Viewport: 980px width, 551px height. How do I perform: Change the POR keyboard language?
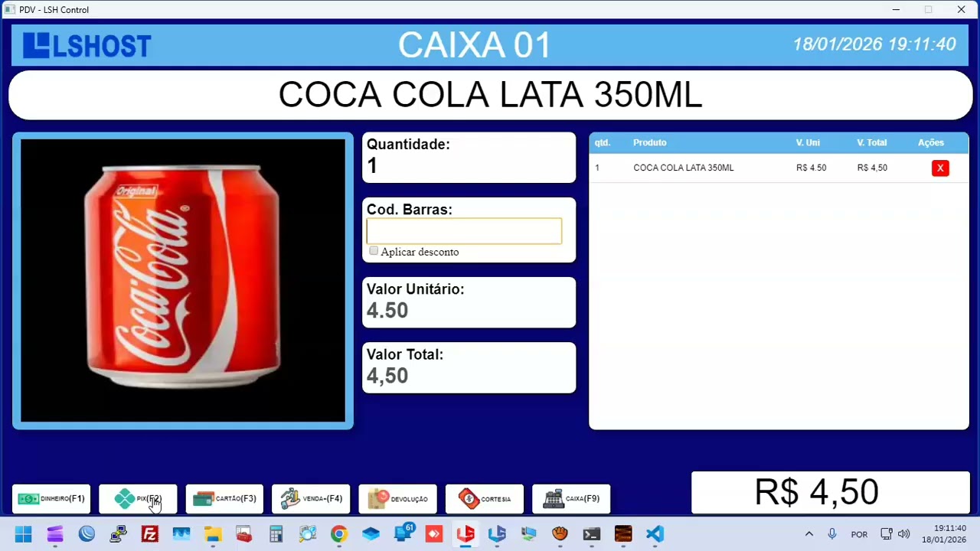[859, 534]
